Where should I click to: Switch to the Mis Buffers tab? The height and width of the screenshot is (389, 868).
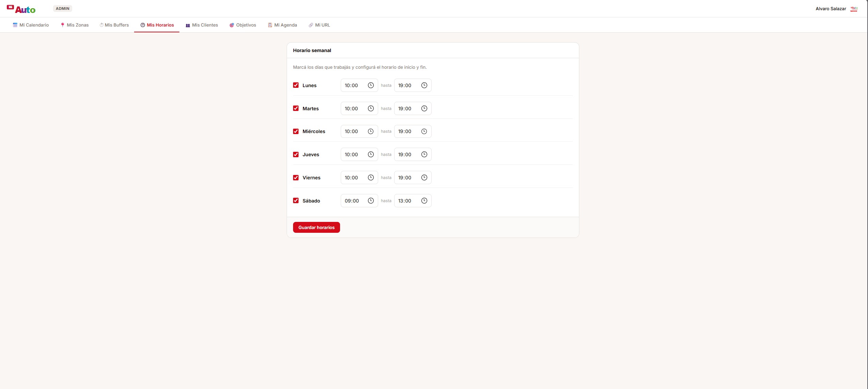[114, 25]
